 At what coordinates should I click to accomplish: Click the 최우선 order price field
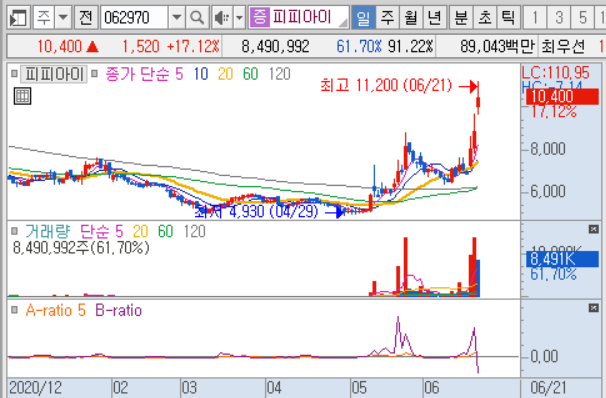click(x=563, y=47)
